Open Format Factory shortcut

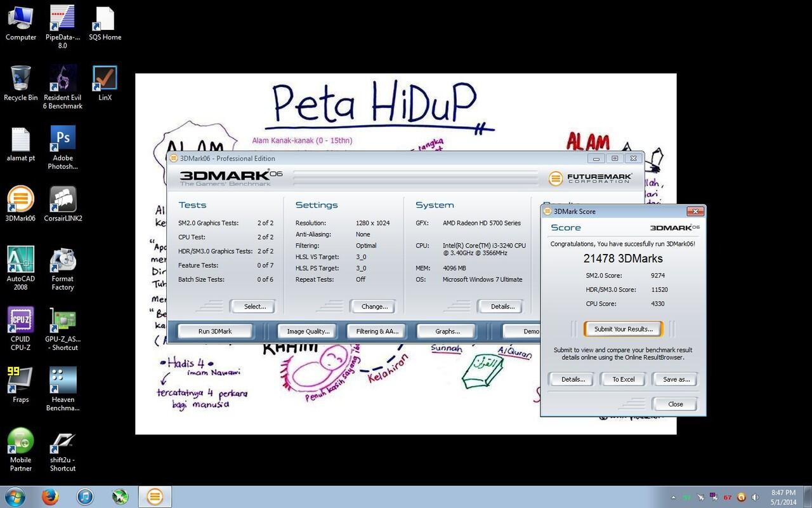[63, 268]
